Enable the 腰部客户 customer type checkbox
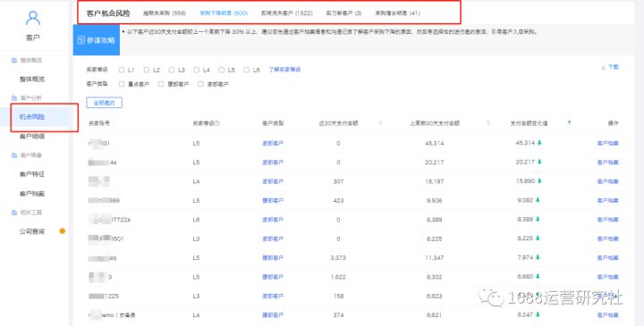The height and width of the screenshot is (326, 644). tap(161, 84)
